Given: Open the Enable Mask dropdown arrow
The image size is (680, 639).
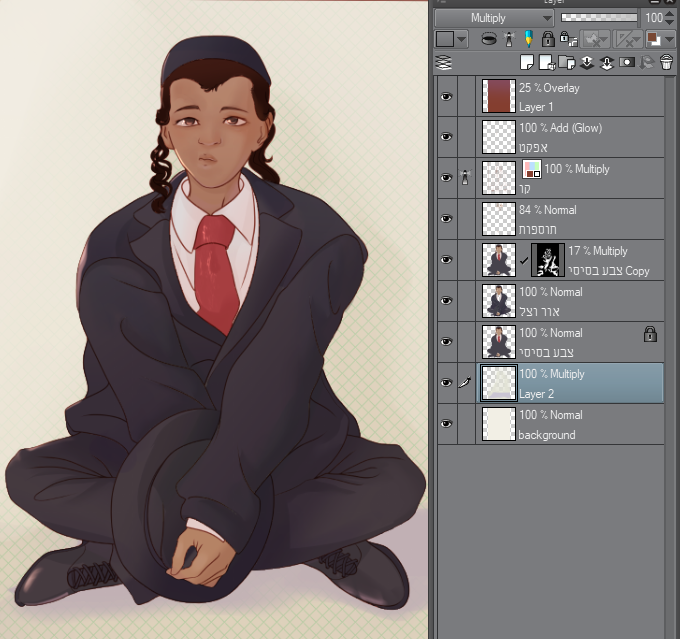Looking at the screenshot, I should pos(605,39).
